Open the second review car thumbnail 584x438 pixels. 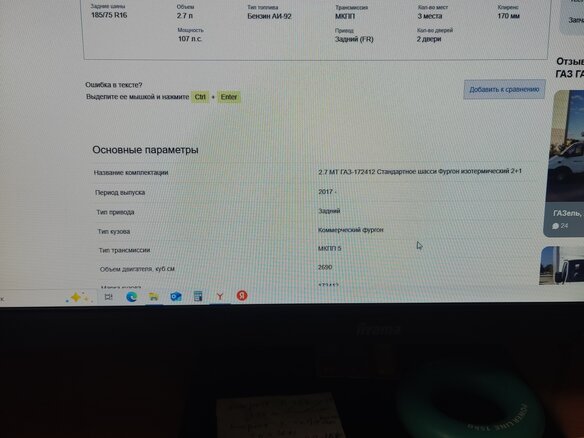coord(562,266)
